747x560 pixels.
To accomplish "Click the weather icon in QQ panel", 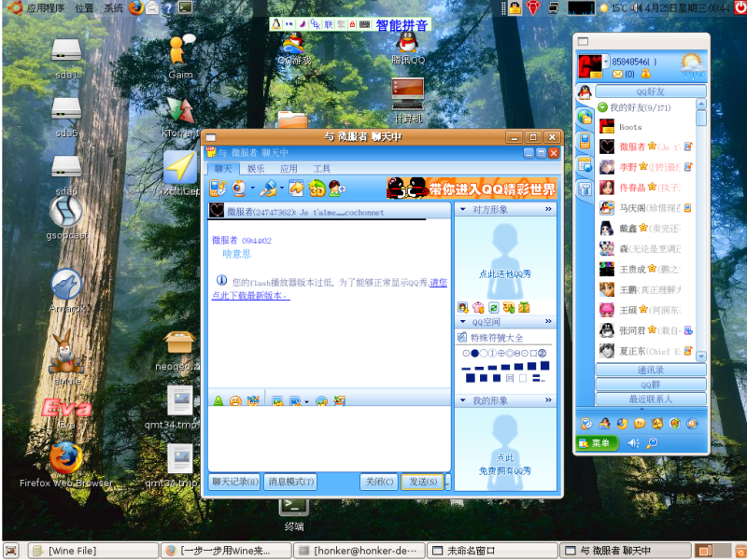I will 693,66.
